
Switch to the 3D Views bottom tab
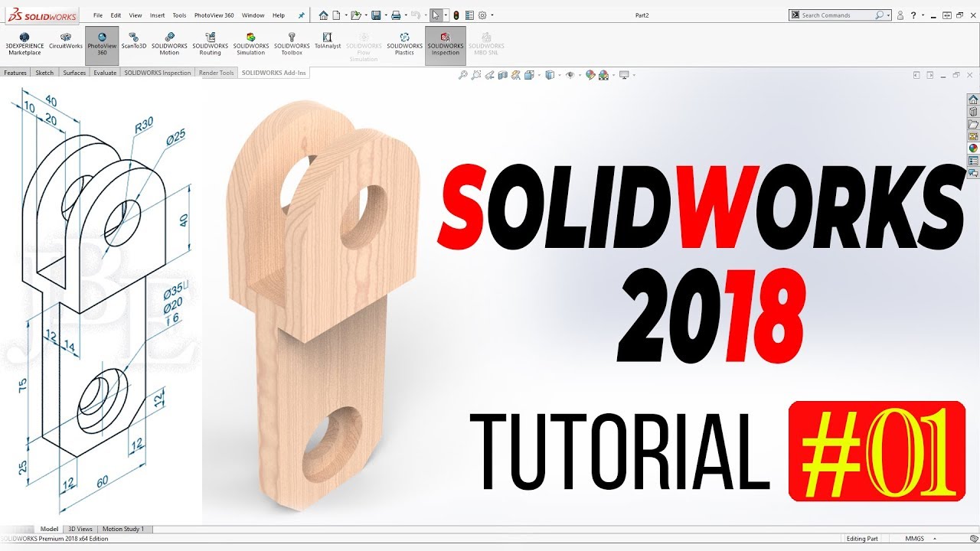(x=80, y=529)
